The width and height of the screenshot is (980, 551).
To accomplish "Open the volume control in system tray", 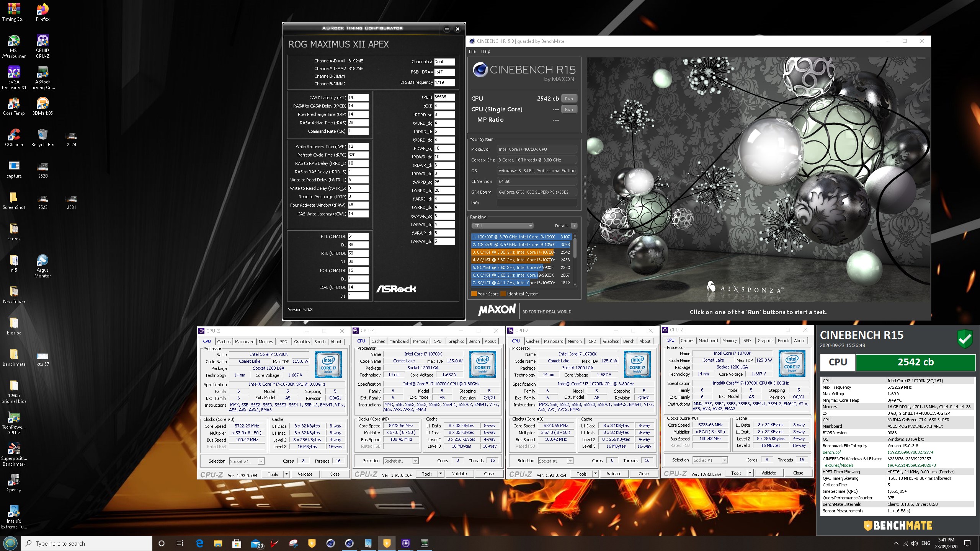I will pos(915,543).
